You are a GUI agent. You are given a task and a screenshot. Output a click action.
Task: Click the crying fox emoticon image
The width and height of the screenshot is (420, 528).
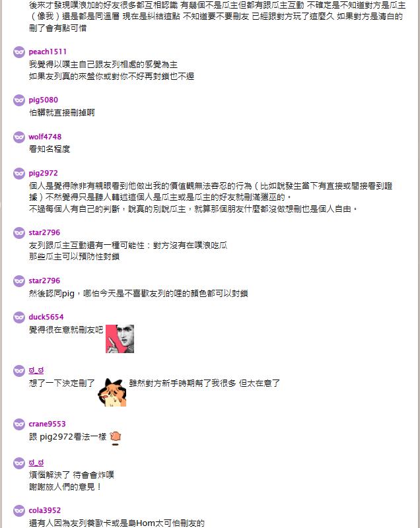click(x=112, y=392)
